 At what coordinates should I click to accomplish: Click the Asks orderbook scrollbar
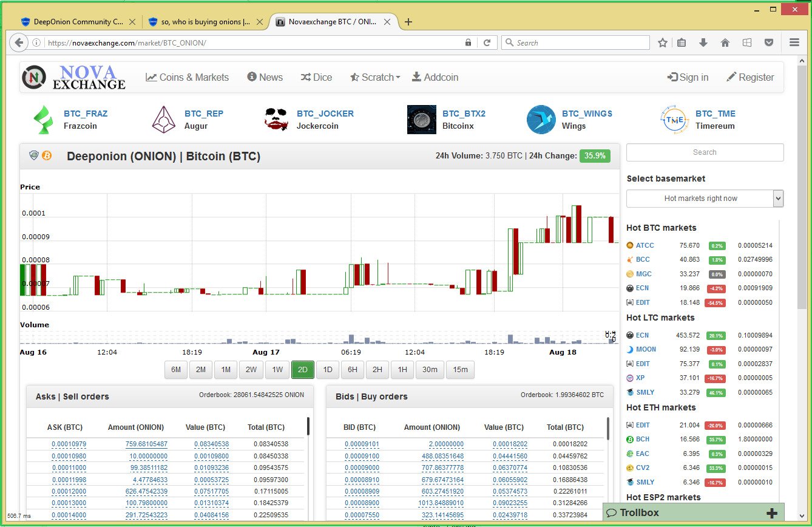308,426
